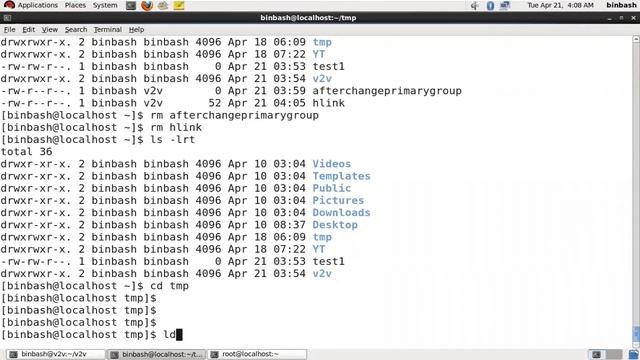Launch the terminal from the top panel icon
This screenshot has width=640, height=360.
click(131, 5)
